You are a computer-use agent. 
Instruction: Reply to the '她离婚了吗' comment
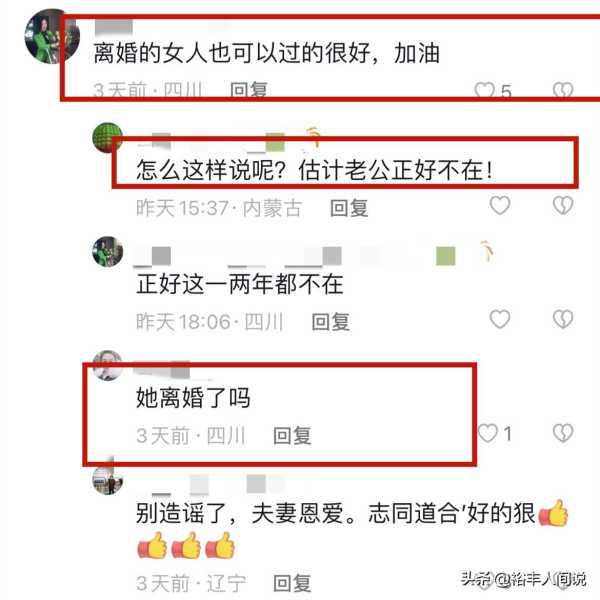click(x=292, y=435)
